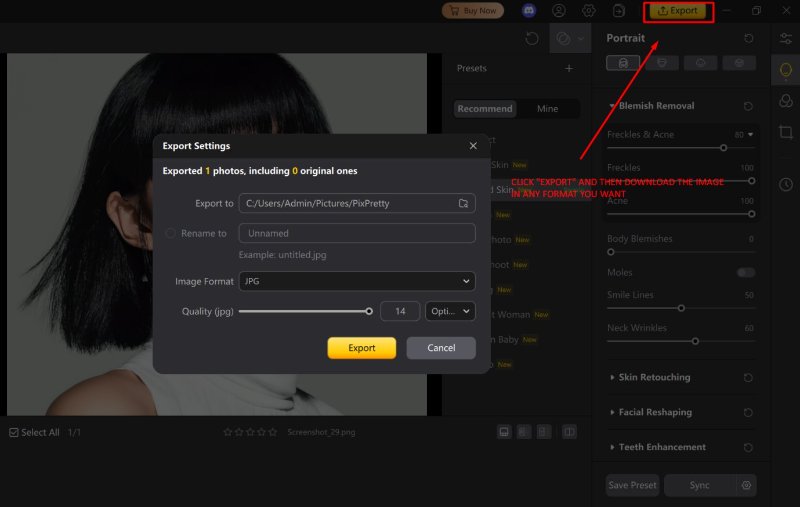This screenshot has height=507, width=800.
Task: Check the Select All checkbox
Action: click(14, 432)
